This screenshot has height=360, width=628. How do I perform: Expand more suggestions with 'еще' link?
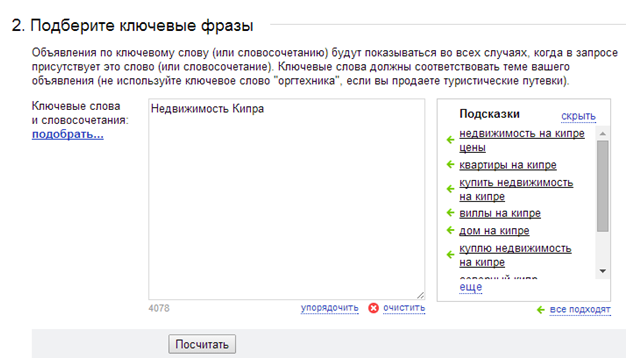[x=471, y=287]
